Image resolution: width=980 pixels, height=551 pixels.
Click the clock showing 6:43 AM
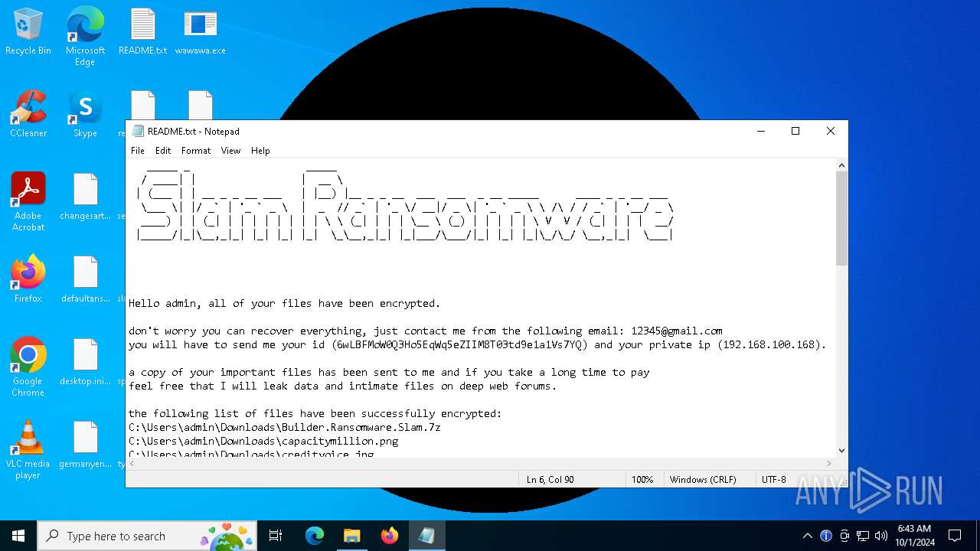click(915, 536)
